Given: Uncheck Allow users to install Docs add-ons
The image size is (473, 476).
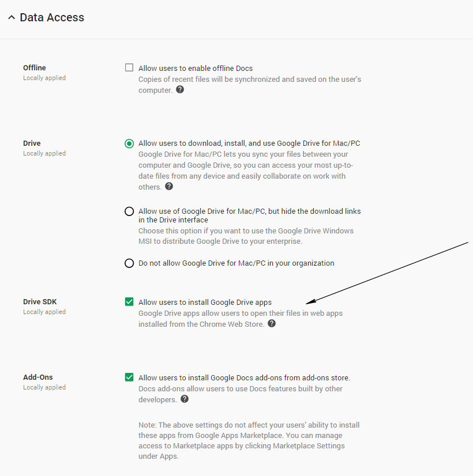Looking at the screenshot, I should point(129,377).
